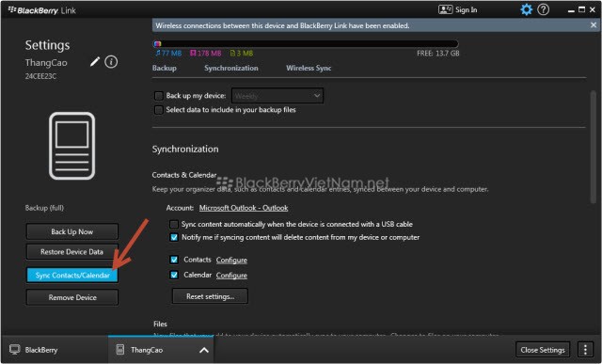The image size is (602, 364).
Task: Open Microsoft Outlook - Outlook account link
Action: point(244,208)
